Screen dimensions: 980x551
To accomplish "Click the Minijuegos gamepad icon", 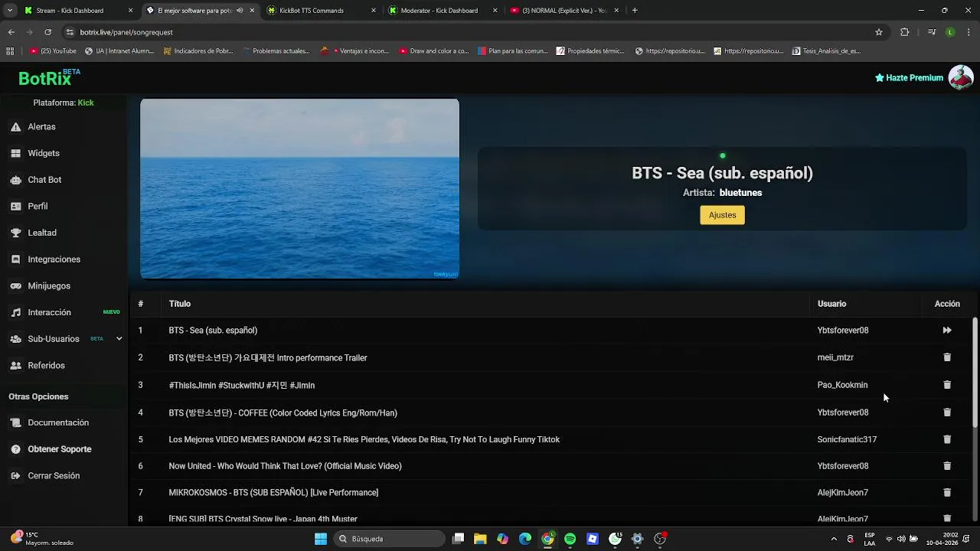I will point(15,286).
